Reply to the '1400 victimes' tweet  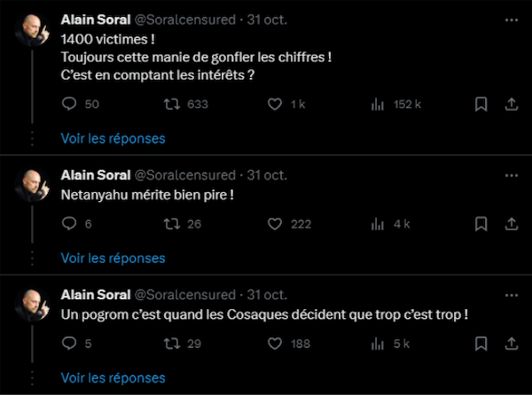click(x=69, y=104)
